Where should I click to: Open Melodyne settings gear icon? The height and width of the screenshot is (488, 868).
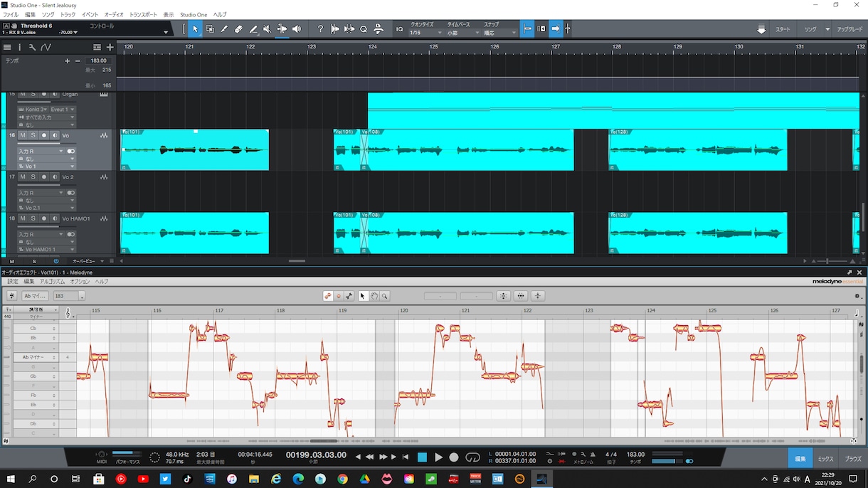857,296
